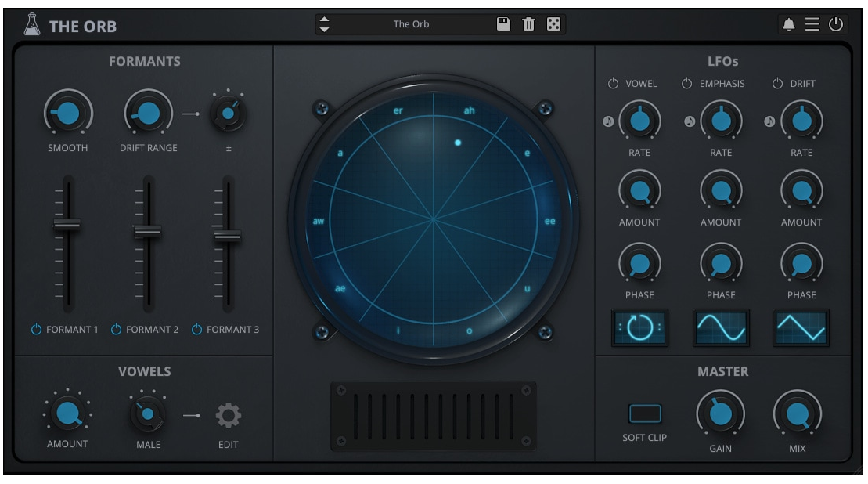
Task: Open the main hamburger menu
Action: [x=814, y=23]
